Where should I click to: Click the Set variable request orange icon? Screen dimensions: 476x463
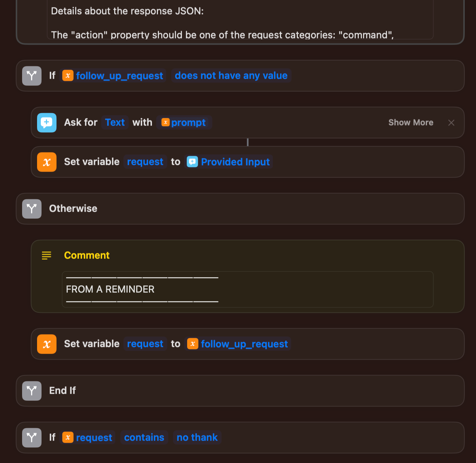click(46, 162)
